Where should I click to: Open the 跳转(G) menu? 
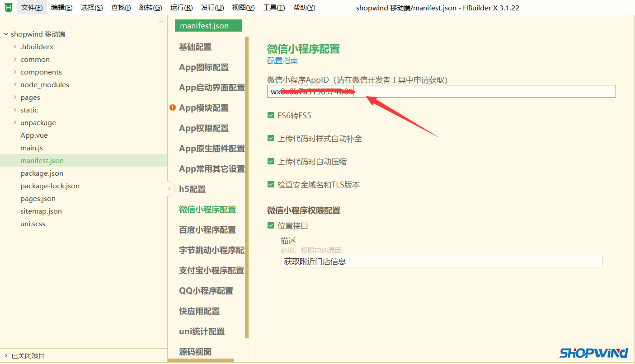[151, 8]
